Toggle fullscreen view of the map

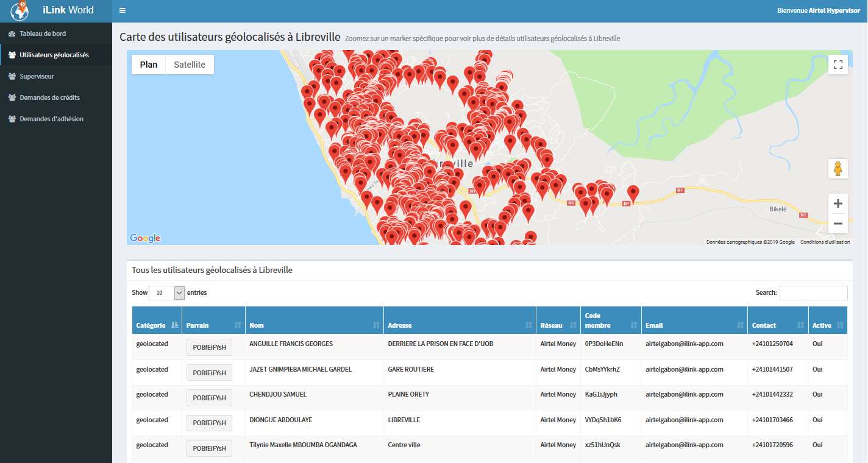click(838, 65)
